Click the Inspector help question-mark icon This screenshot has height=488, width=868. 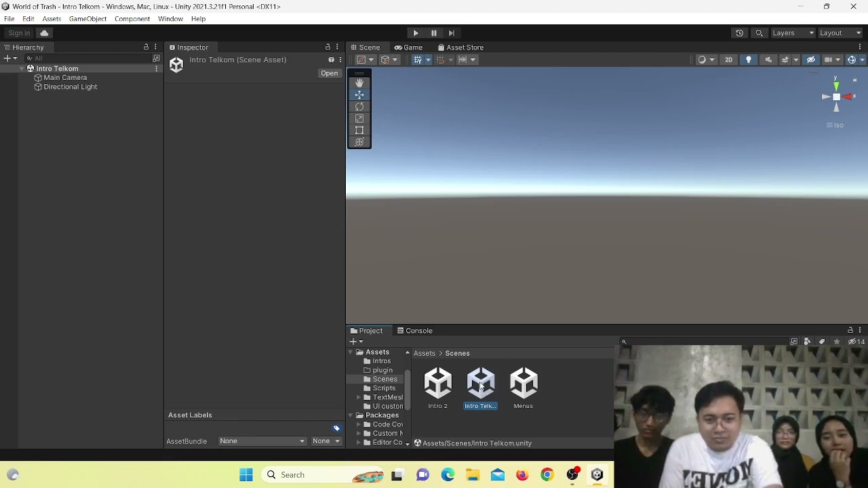click(331, 60)
